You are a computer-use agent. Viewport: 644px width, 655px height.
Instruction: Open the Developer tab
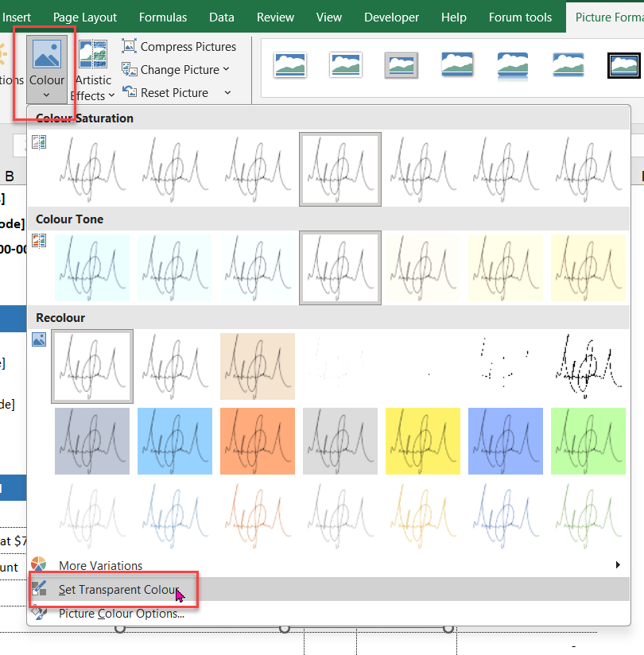click(x=391, y=17)
